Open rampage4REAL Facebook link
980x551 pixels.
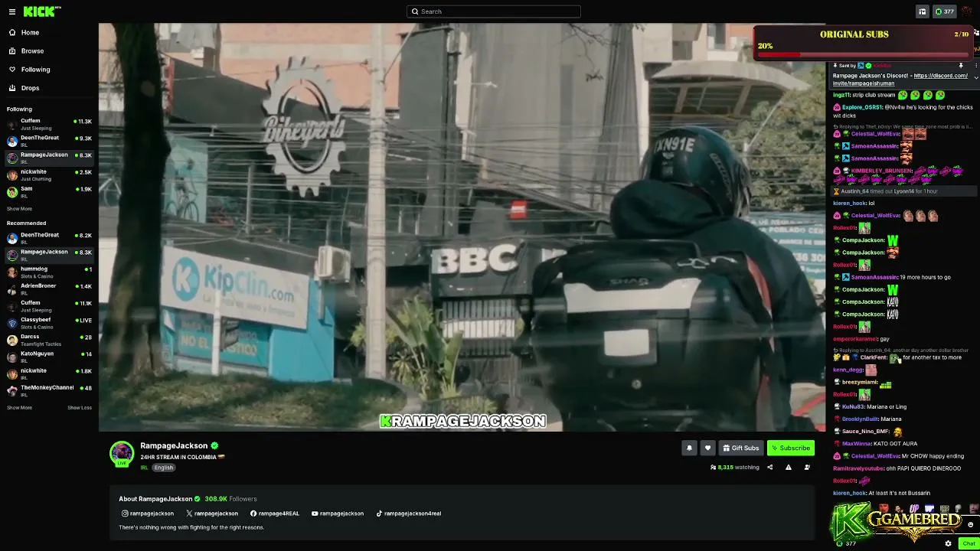[275, 514]
